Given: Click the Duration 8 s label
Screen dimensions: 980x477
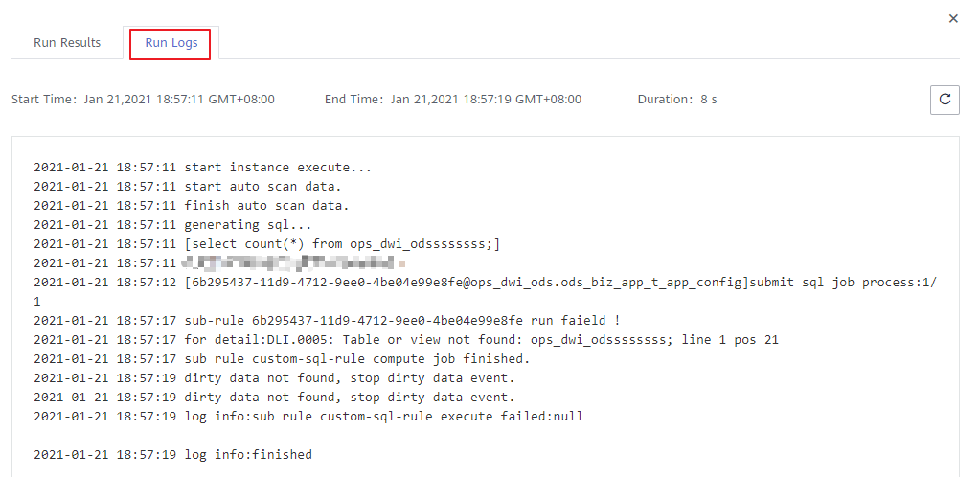Looking at the screenshot, I should [x=677, y=100].
